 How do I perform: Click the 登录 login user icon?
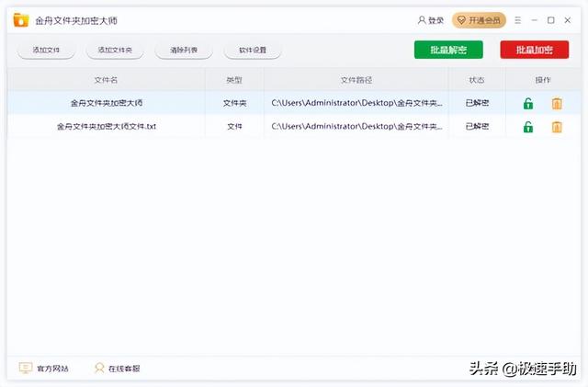tap(422, 20)
